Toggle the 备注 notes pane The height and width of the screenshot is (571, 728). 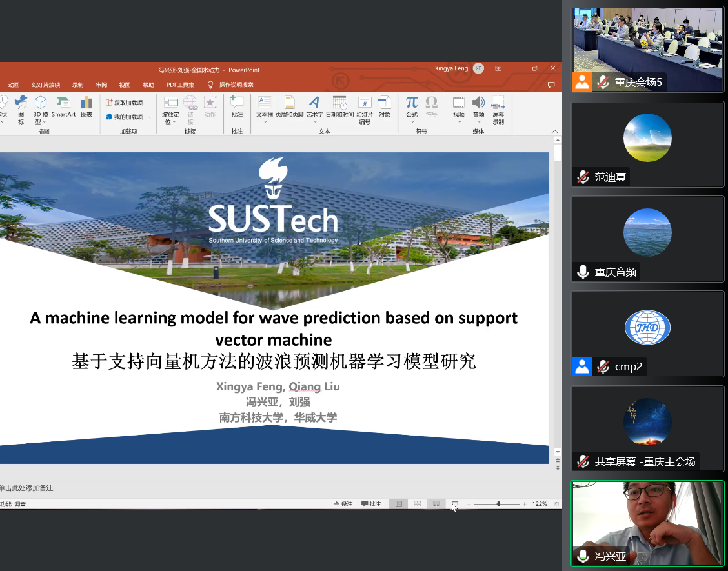click(343, 504)
